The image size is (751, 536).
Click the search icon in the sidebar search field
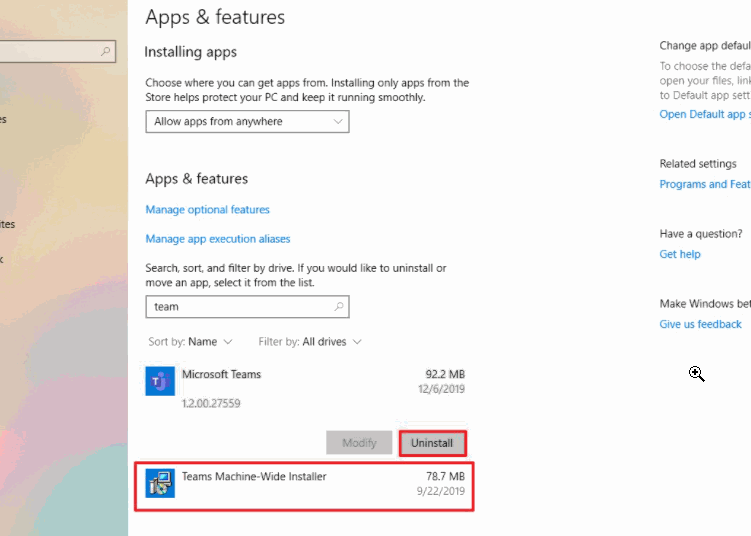point(105,51)
